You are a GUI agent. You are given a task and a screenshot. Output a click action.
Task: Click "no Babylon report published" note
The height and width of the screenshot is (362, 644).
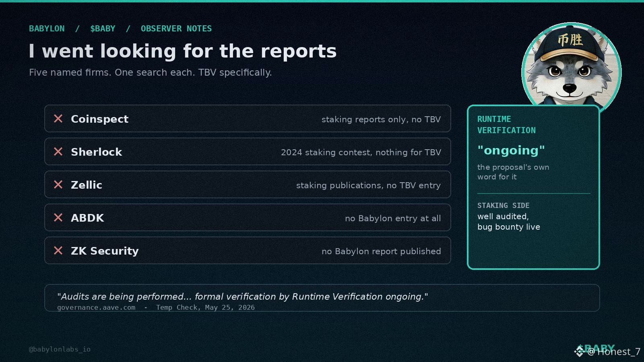[x=381, y=251]
